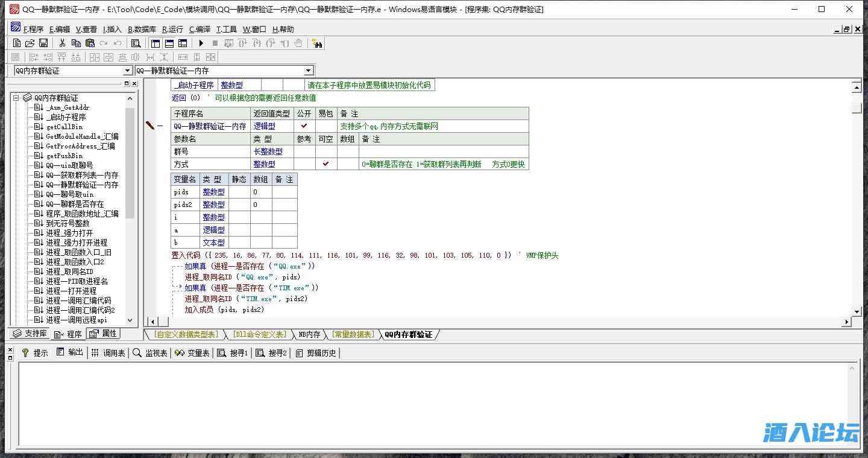Click the New file toolbar icon
The height and width of the screenshot is (458, 868).
[x=17, y=43]
